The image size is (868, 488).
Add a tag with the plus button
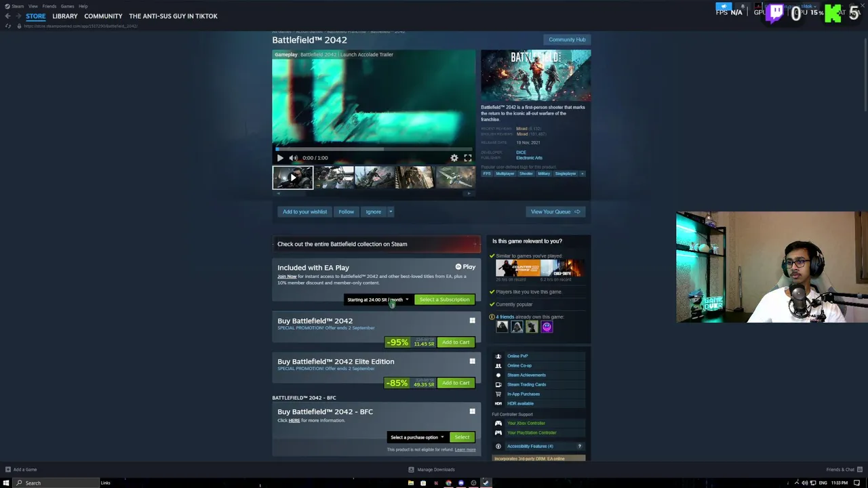click(583, 174)
